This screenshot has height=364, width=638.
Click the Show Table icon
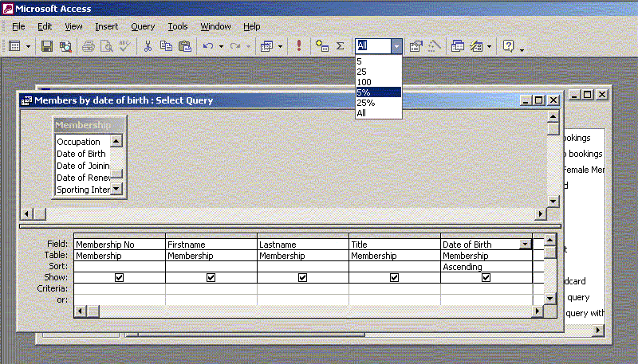point(322,46)
